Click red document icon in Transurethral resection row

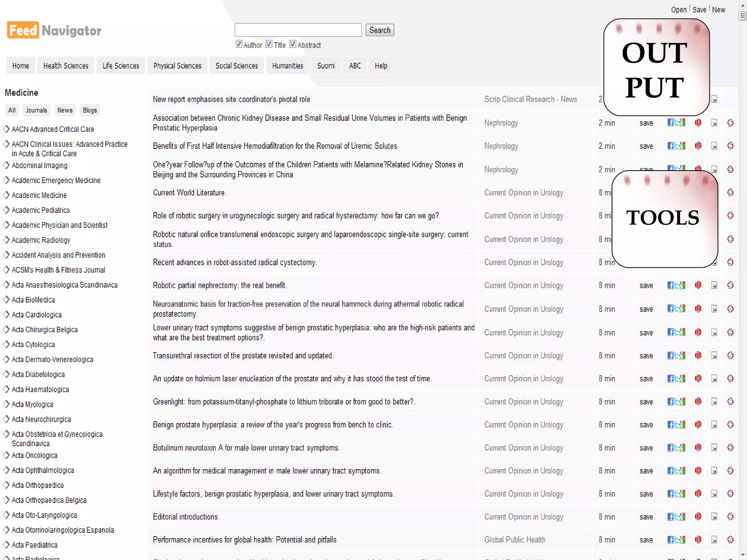pos(698,355)
